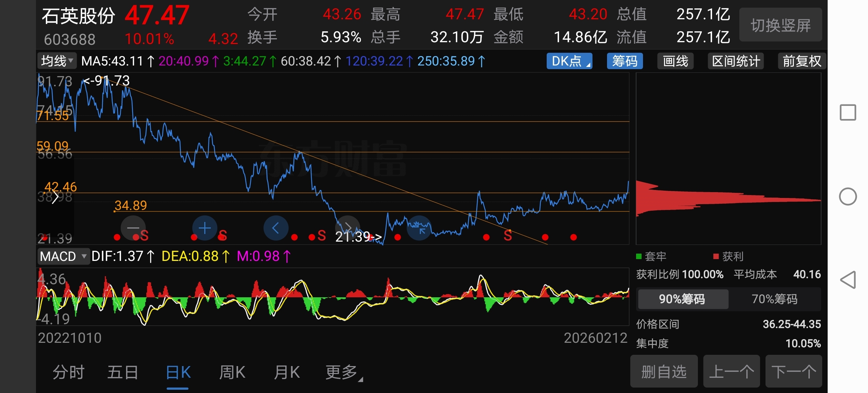Open the DK点 dropdown
Viewport: 868px width, 393px height.
(569, 61)
